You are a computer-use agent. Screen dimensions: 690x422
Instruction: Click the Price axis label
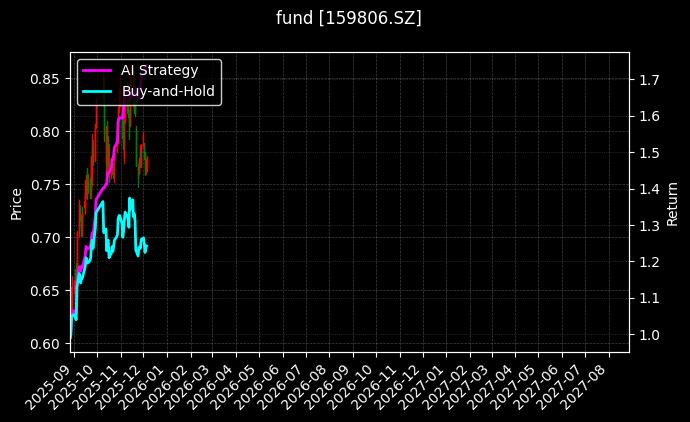[16, 204]
